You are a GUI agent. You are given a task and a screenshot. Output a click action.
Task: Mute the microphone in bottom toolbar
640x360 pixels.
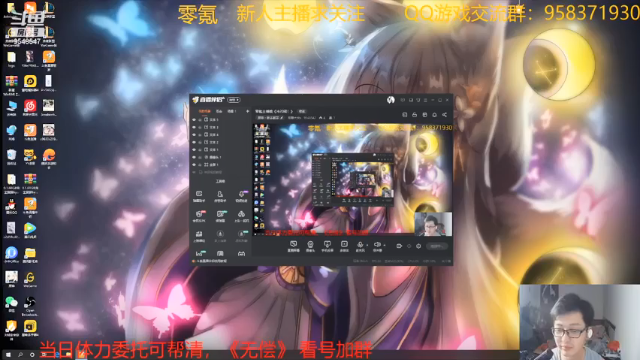pyautogui.click(x=360, y=246)
